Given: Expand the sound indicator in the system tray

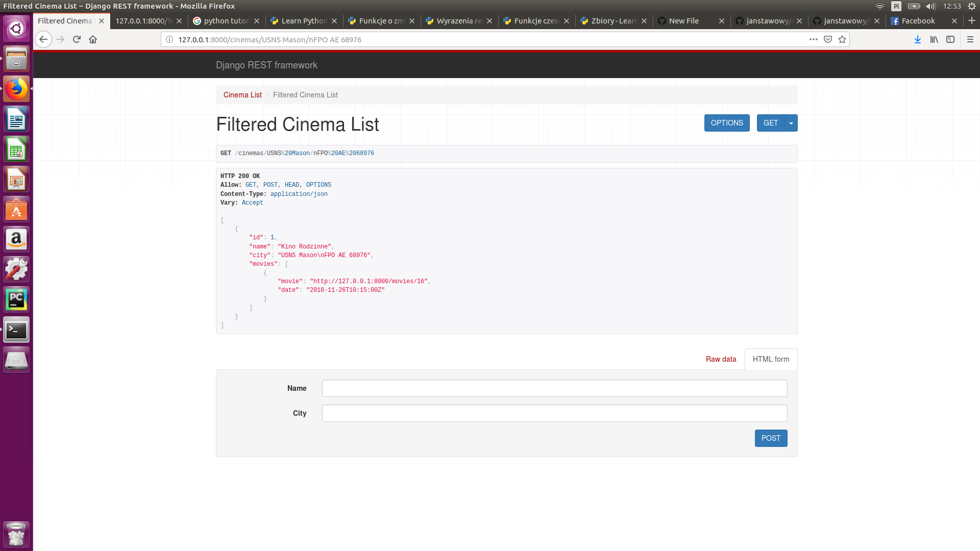Looking at the screenshot, I should [931, 6].
